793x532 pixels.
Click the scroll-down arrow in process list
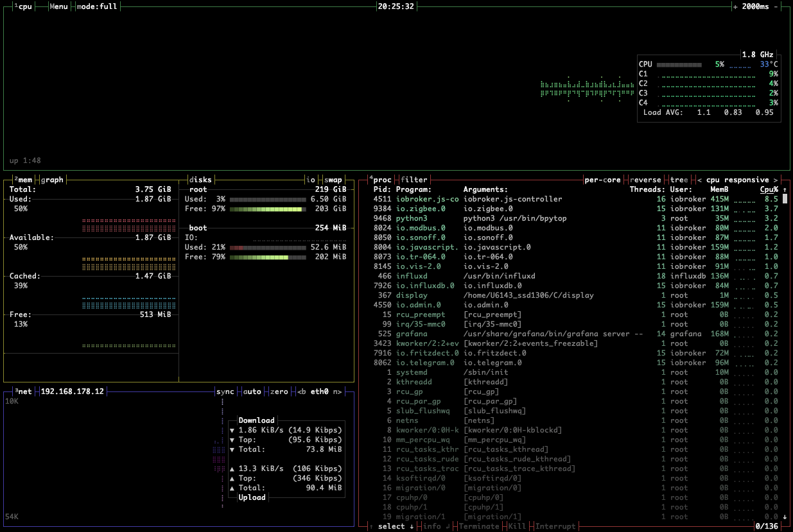(785, 517)
